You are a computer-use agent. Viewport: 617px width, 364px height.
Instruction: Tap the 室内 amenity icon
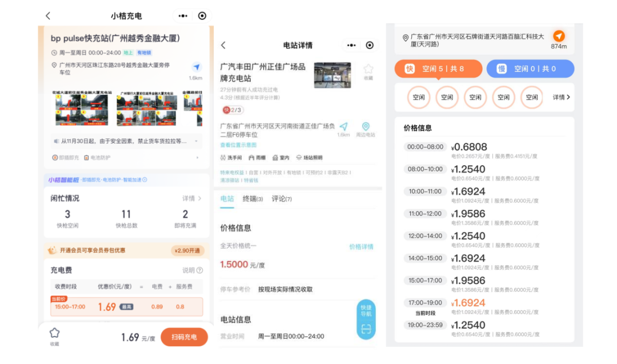click(275, 157)
